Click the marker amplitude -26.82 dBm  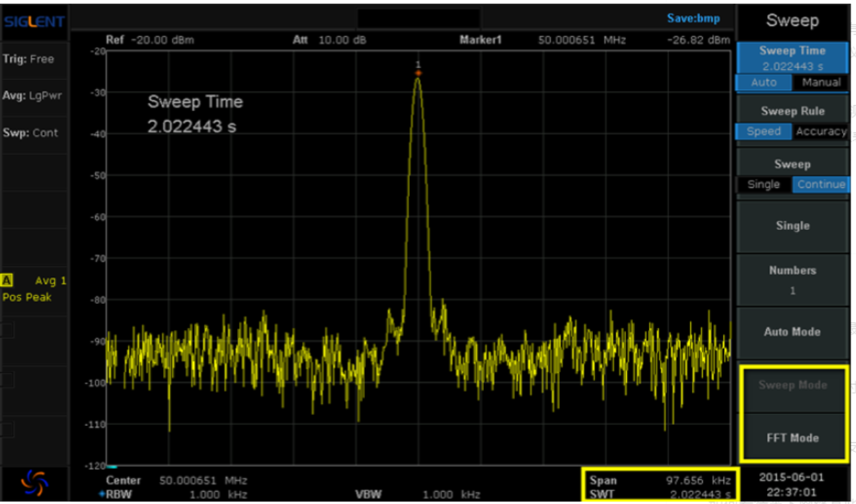point(699,40)
